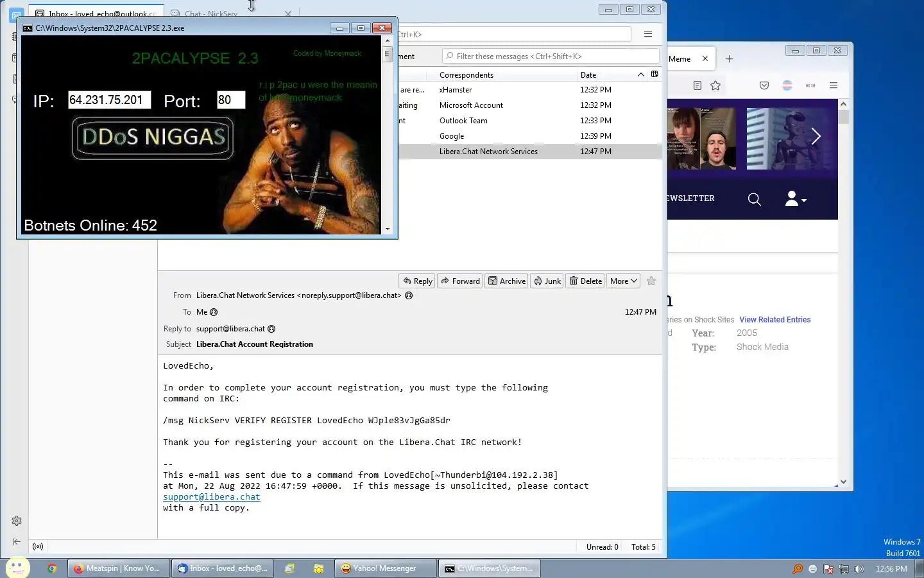Click scroll-down arrow of console window
This screenshot has width=924, height=578.
pyautogui.click(x=387, y=229)
